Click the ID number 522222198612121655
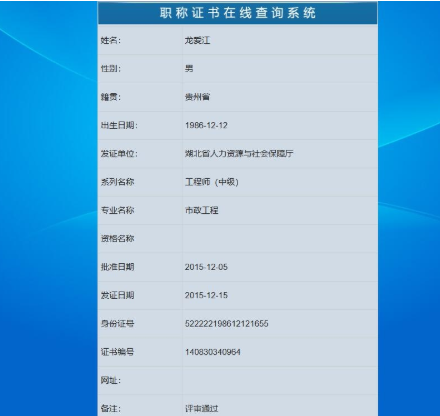Viewport: 440px width, 416px height. click(x=227, y=323)
